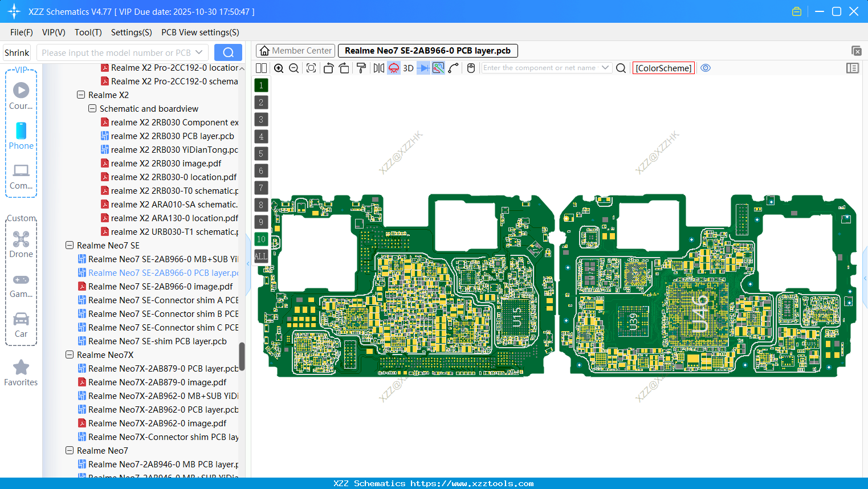Image resolution: width=868 pixels, height=489 pixels.
Task: Switch to the PCB View settings menu
Action: 199,32
